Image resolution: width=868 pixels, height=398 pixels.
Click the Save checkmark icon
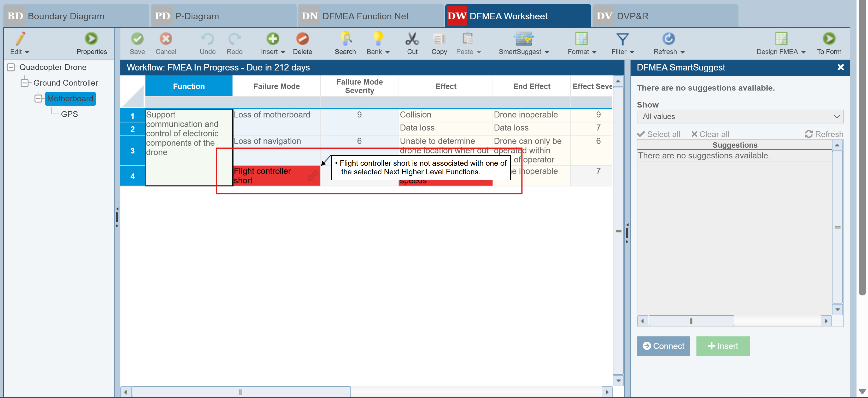[137, 39]
